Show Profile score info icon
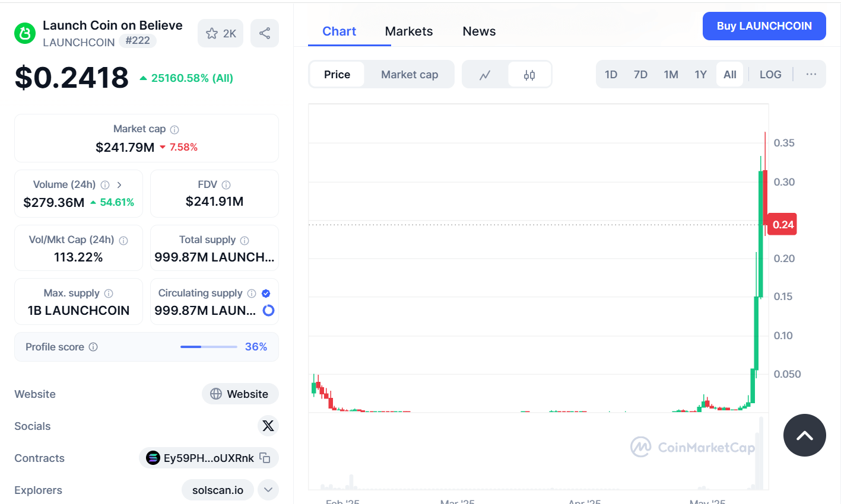 (93, 347)
